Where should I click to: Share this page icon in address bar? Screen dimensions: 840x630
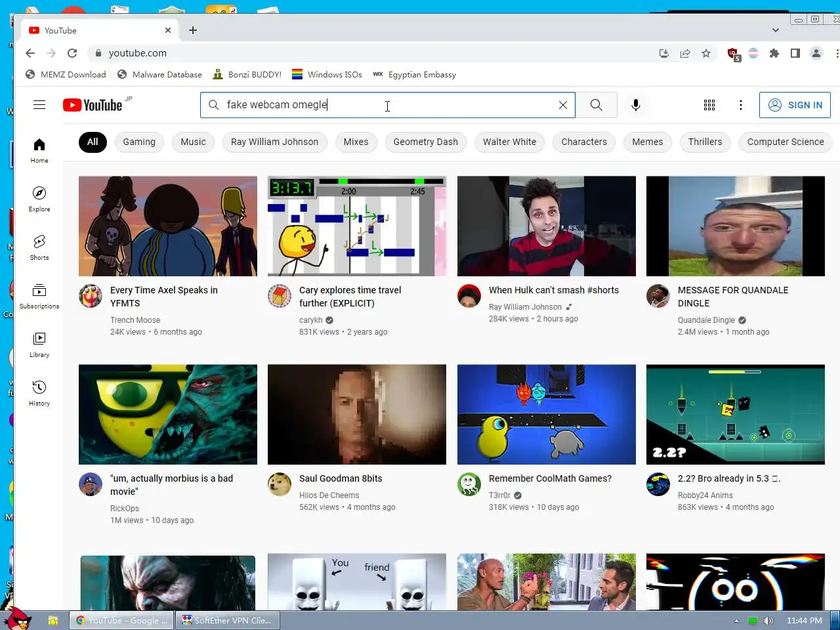point(685,53)
